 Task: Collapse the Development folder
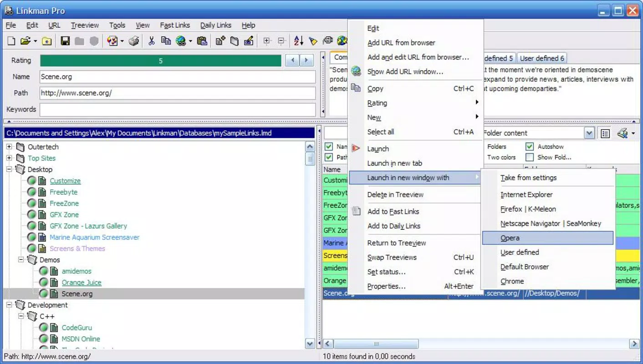(9, 305)
